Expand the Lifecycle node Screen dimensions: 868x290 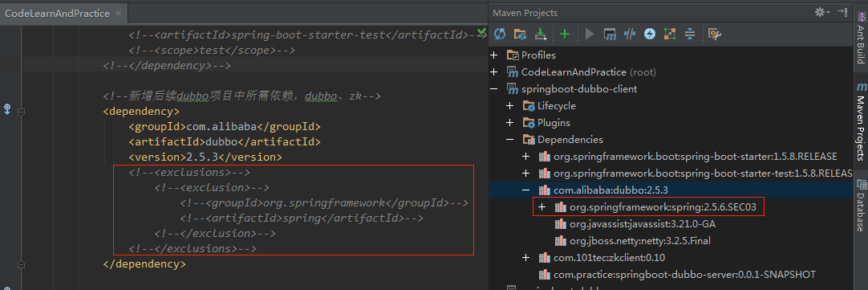tap(510, 106)
